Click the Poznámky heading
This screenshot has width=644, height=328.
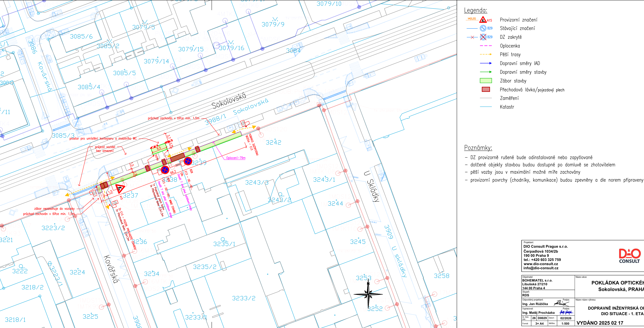point(478,148)
